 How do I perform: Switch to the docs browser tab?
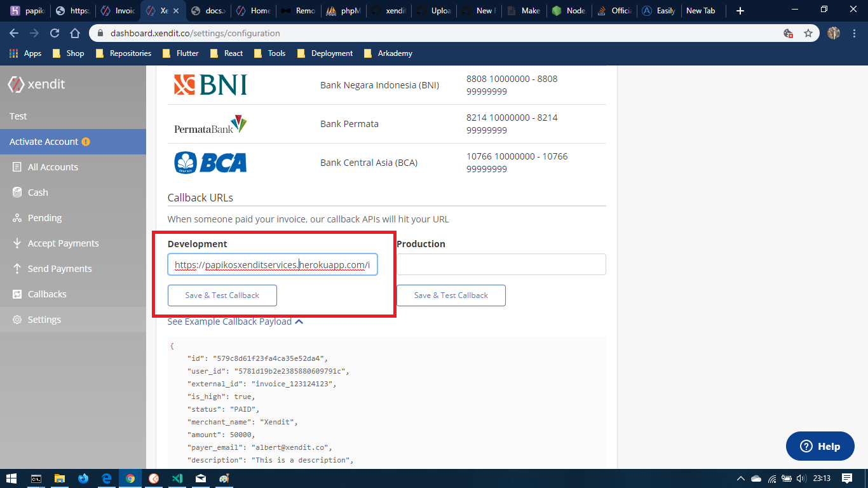coord(208,11)
